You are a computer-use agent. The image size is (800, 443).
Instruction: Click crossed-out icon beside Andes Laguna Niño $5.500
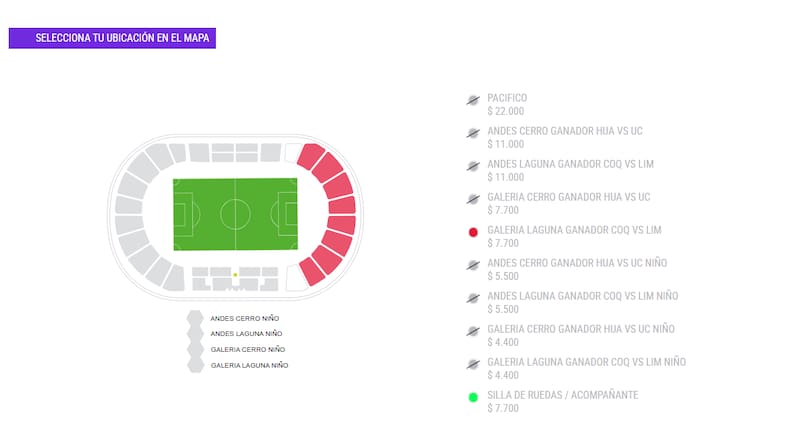(473, 298)
